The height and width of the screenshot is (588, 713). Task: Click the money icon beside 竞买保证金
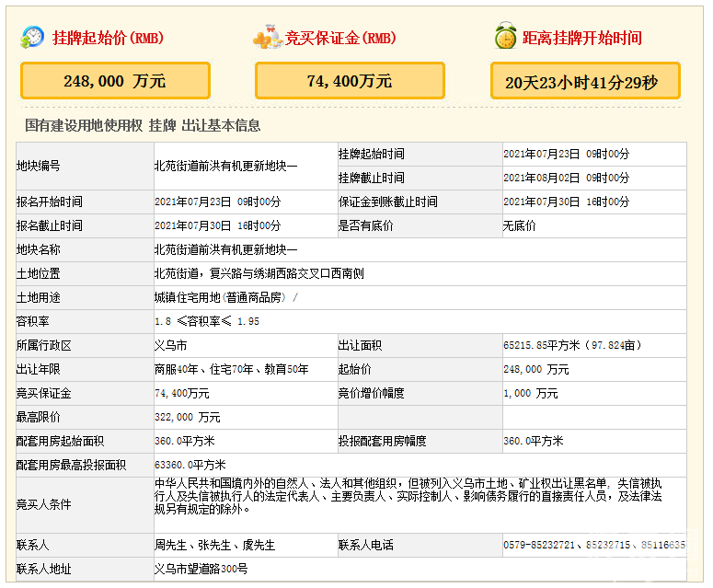click(267, 38)
